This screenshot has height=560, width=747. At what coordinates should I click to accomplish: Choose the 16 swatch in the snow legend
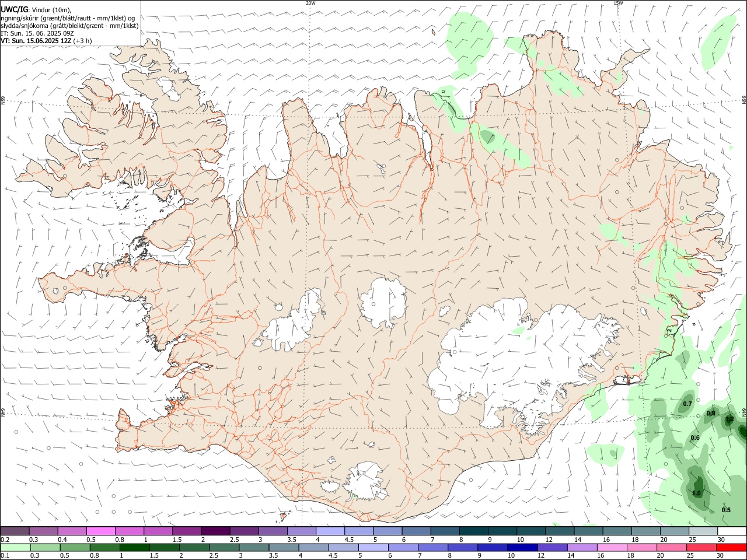click(x=617, y=531)
